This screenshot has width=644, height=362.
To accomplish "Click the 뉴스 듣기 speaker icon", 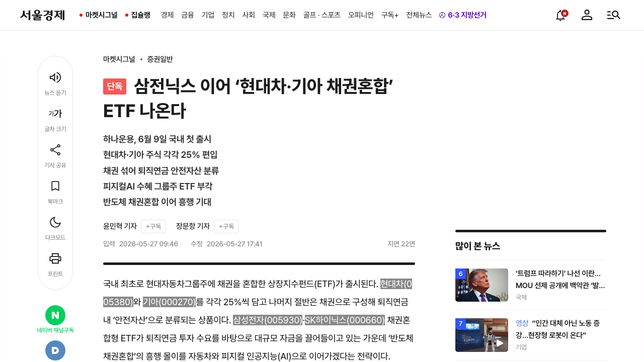I will click(x=55, y=77).
